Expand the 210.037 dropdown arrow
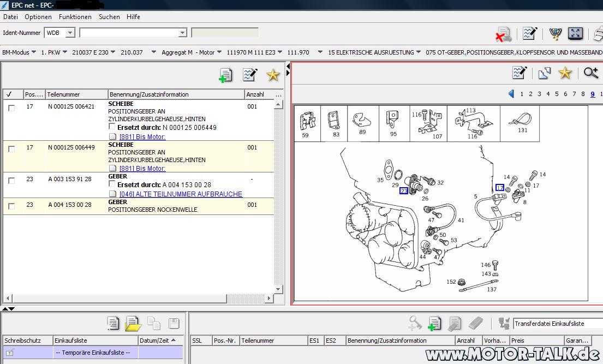The height and width of the screenshot is (364, 603). point(153,52)
